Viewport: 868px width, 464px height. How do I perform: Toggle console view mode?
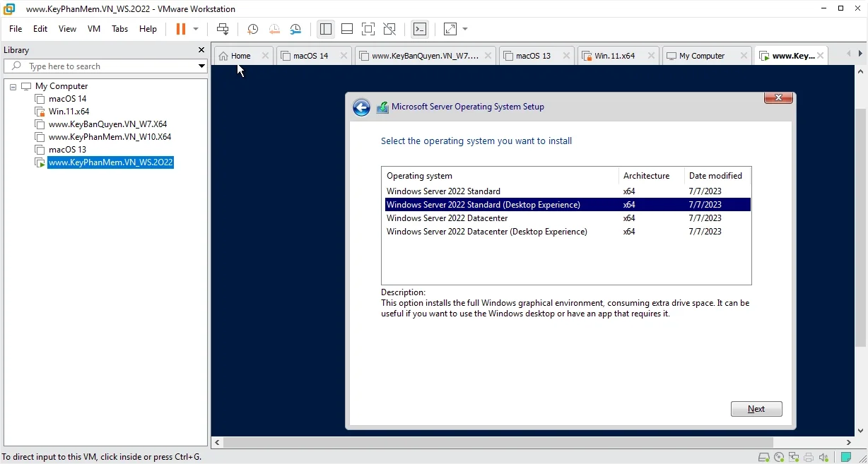coord(420,29)
